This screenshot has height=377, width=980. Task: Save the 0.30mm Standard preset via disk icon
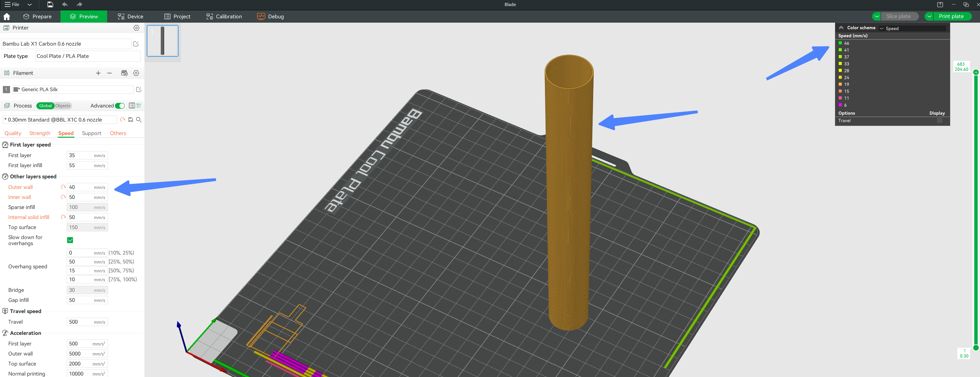click(x=130, y=120)
